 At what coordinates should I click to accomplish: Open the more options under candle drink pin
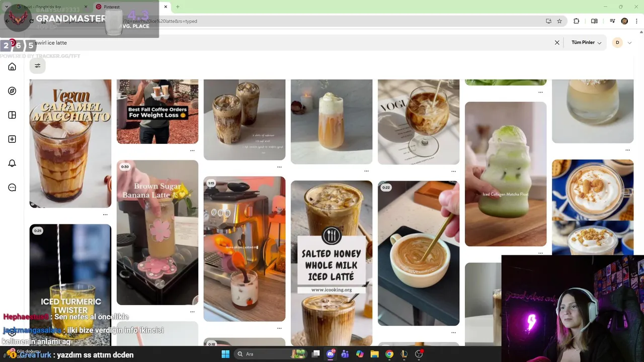click(x=366, y=171)
